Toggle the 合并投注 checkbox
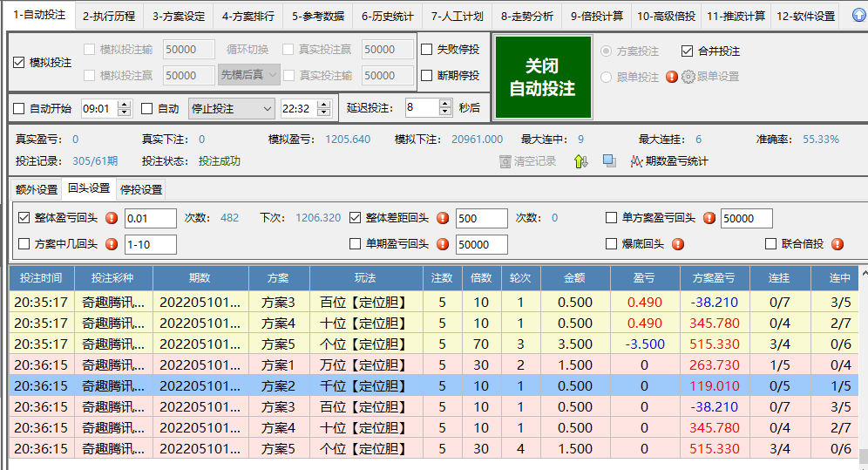The height and width of the screenshot is (470, 868). [x=687, y=51]
